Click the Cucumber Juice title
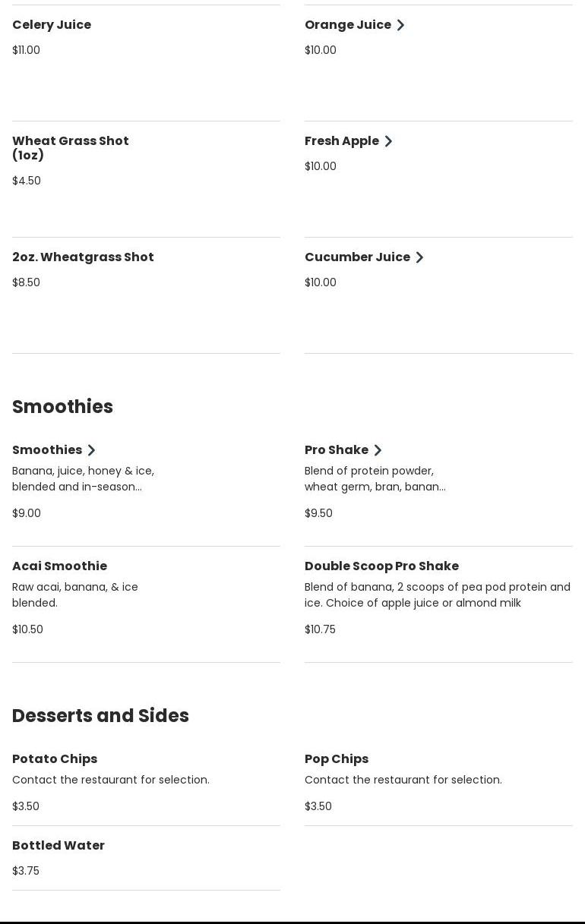 pyautogui.click(x=357, y=257)
